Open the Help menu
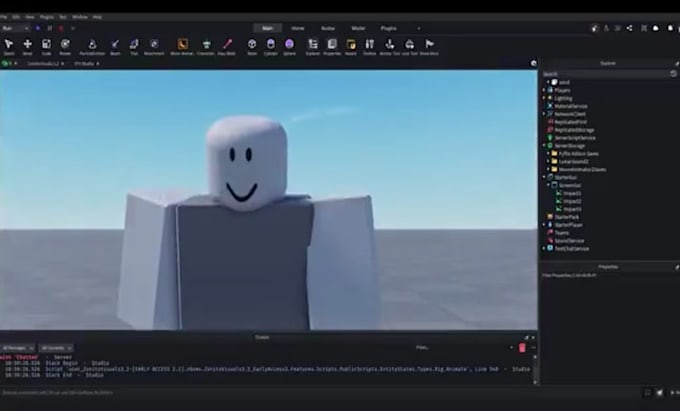This screenshot has width=680, height=411. tap(97, 17)
